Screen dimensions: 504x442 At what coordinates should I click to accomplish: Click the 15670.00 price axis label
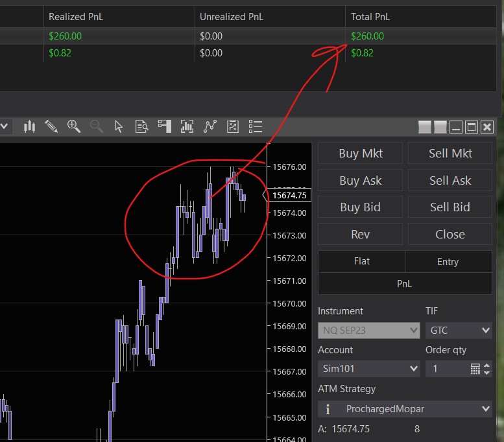coord(289,303)
